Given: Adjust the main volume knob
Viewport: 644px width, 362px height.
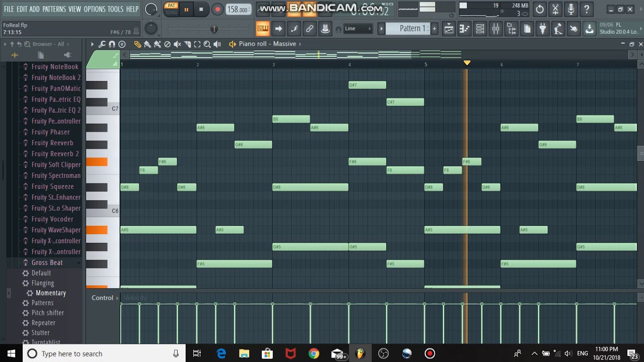Looking at the screenshot, I should pyautogui.click(x=150, y=9).
